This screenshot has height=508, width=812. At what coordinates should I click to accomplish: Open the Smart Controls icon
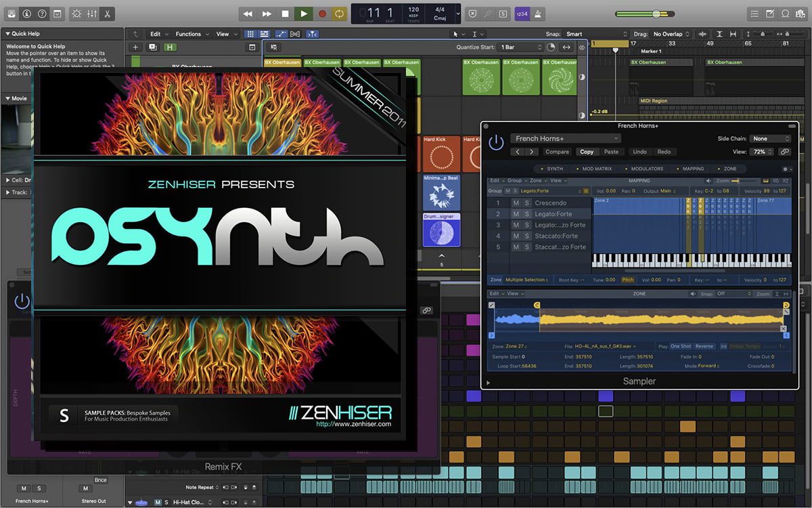(75, 14)
